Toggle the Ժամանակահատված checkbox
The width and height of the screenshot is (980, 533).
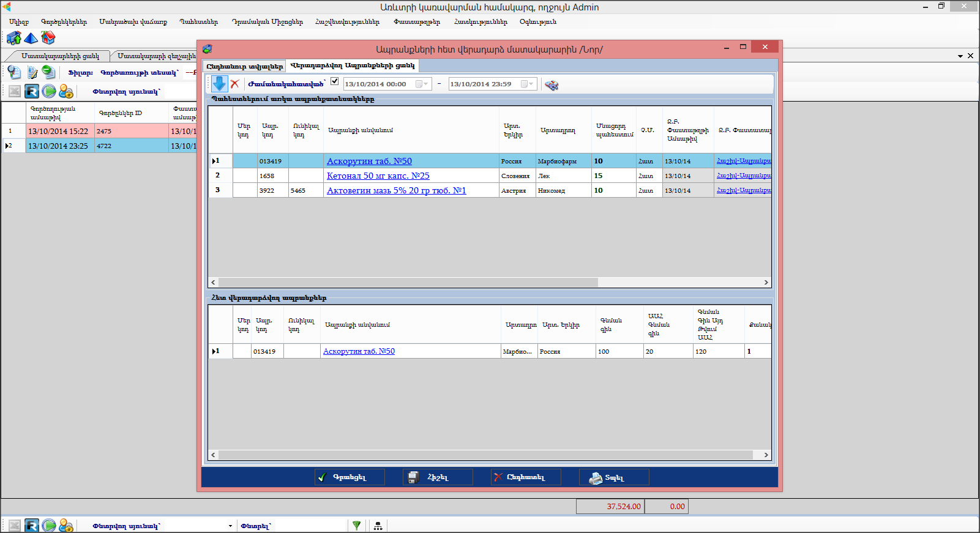pyautogui.click(x=334, y=81)
